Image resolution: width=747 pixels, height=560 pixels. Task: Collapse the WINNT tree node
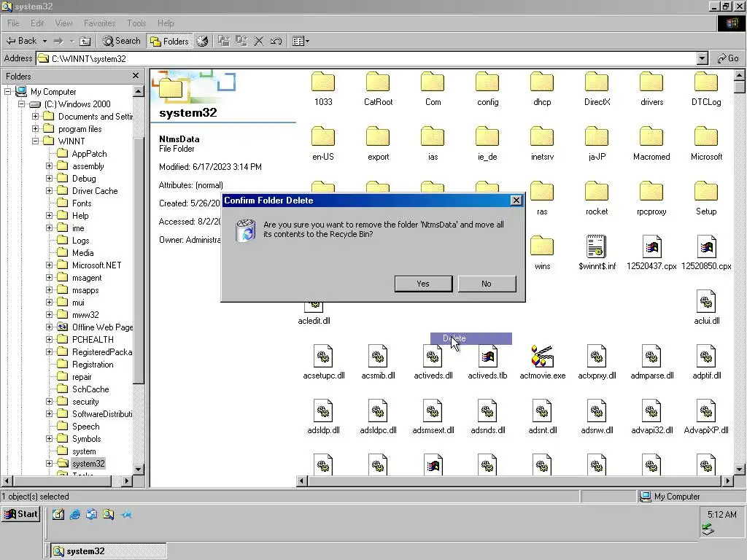(x=35, y=141)
